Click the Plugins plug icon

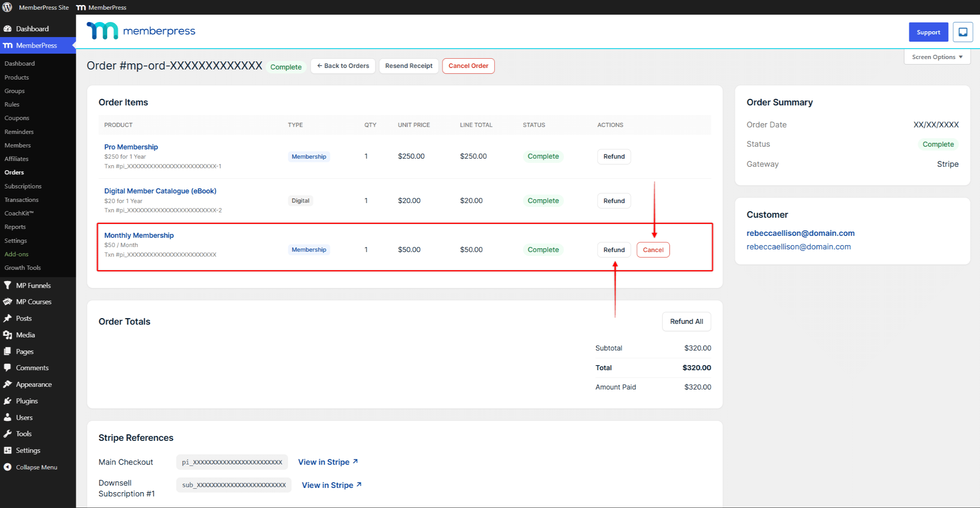click(x=7, y=401)
